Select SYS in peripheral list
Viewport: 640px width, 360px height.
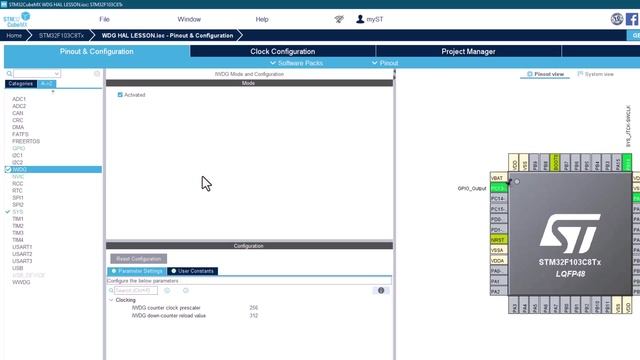[x=18, y=212]
